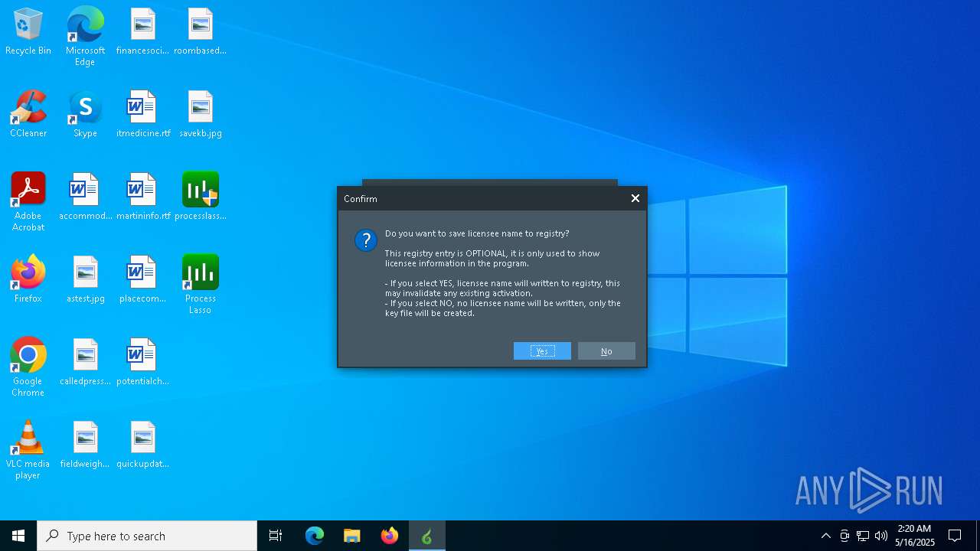Select placecom... Word document

142,280
